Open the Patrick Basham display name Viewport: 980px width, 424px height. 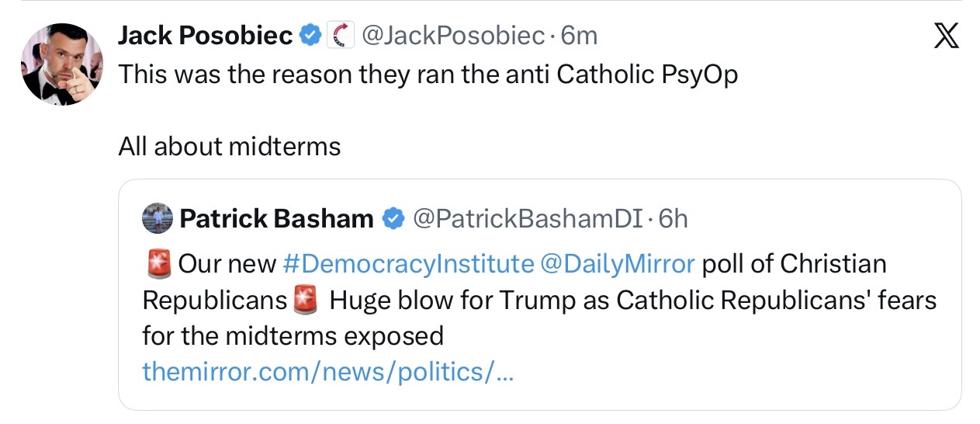(276, 219)
